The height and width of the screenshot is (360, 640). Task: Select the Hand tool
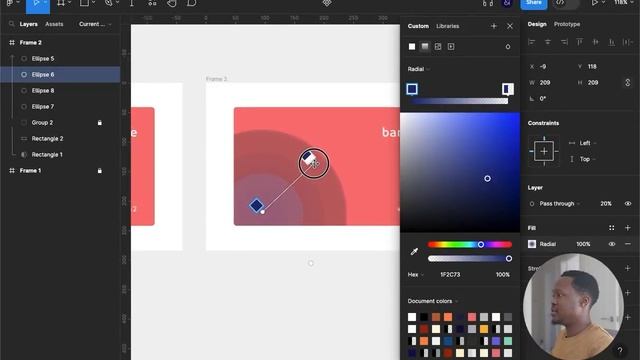pos(172,3)
